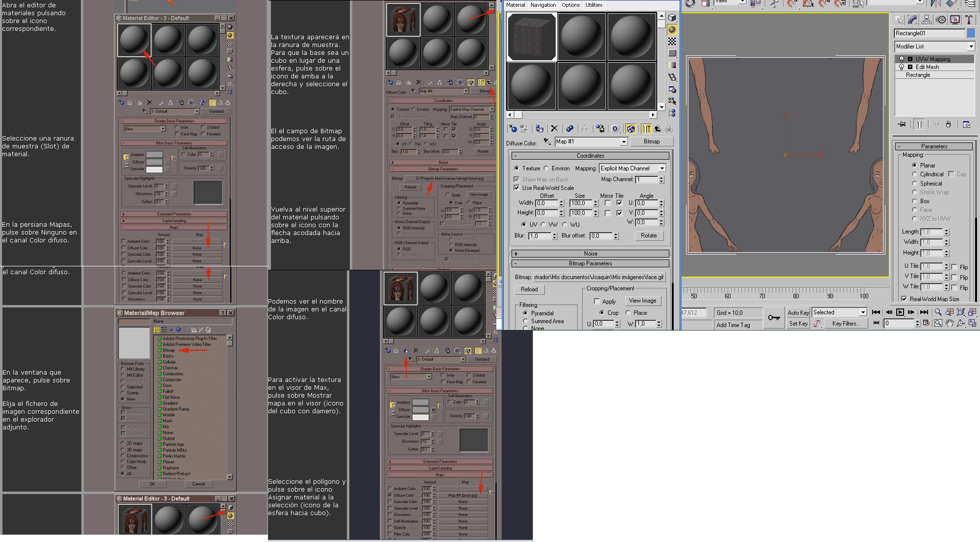
Task: Click Show Map in Viewport cube icon
Action: (x=631, y=129)
